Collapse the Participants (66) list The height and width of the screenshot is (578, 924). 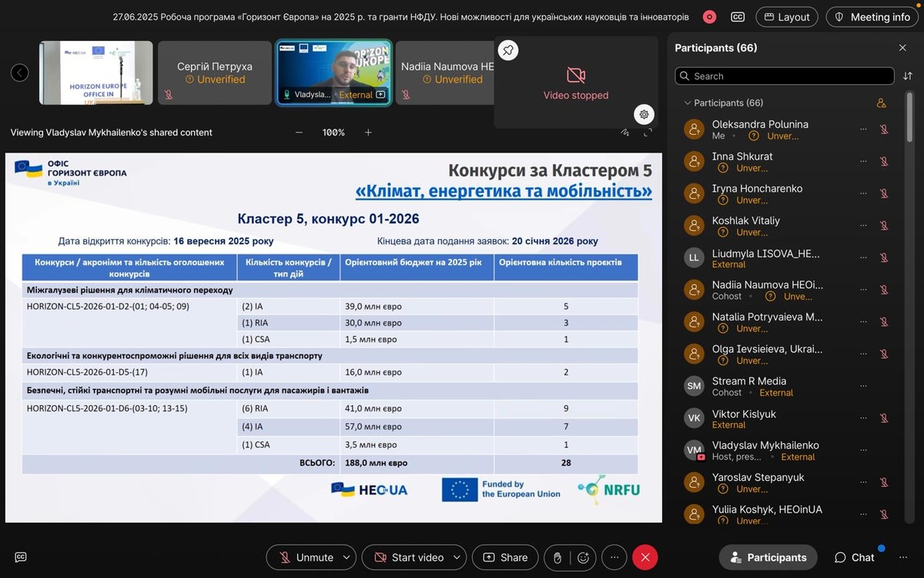coord(688,103)
